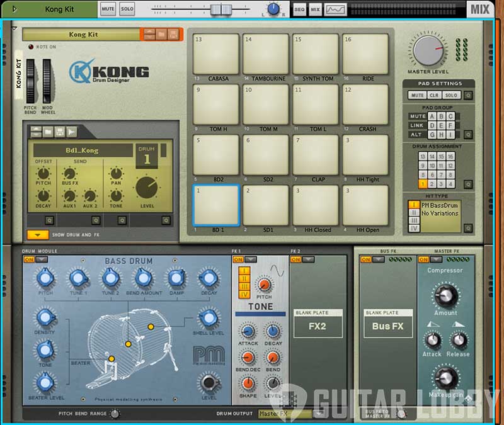504x425 pixels.
Task: Click the Q quick-edit button below the drum Level knob
Action: pyautogui.click(x=166, y=220)
